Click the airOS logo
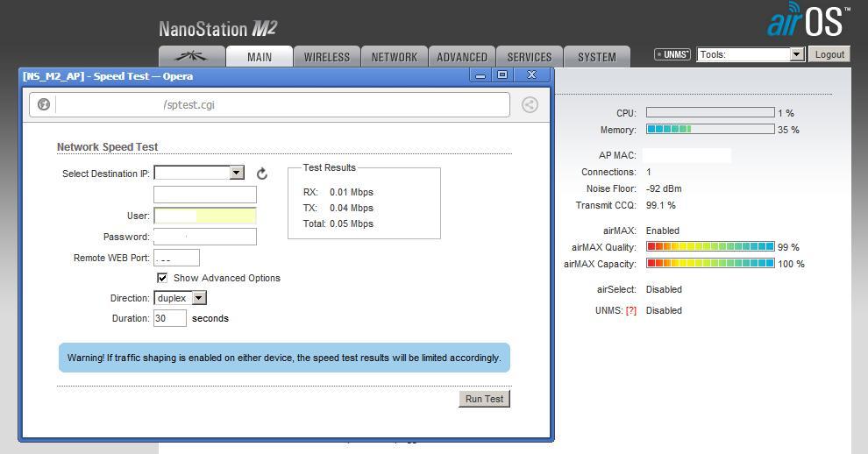 807,22
